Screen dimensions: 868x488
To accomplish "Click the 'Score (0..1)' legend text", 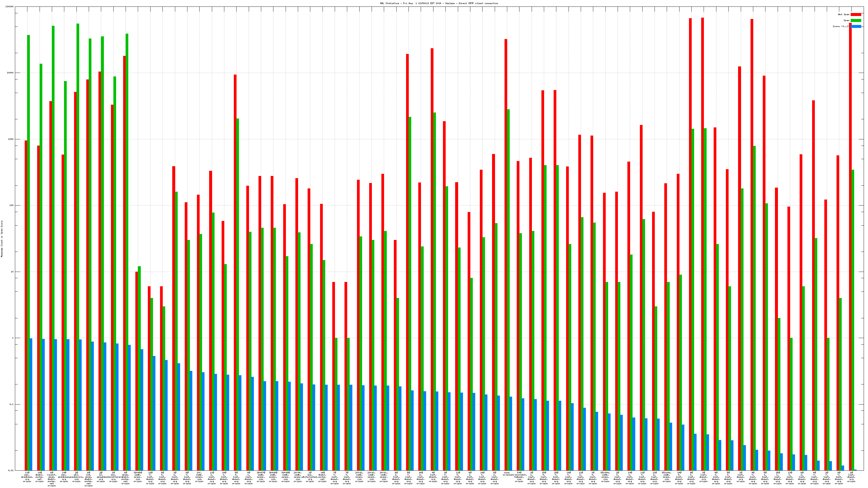I will click(841, 26).
